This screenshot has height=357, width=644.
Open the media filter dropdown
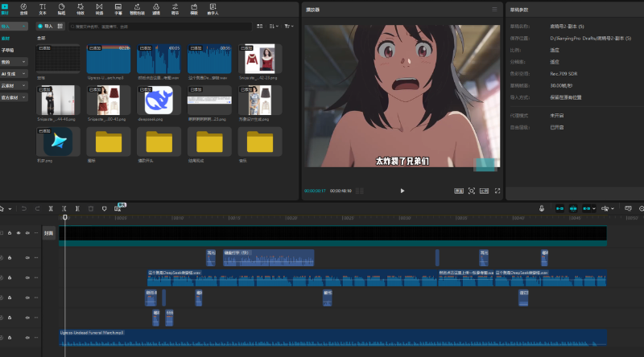click(x=289, y=27)
